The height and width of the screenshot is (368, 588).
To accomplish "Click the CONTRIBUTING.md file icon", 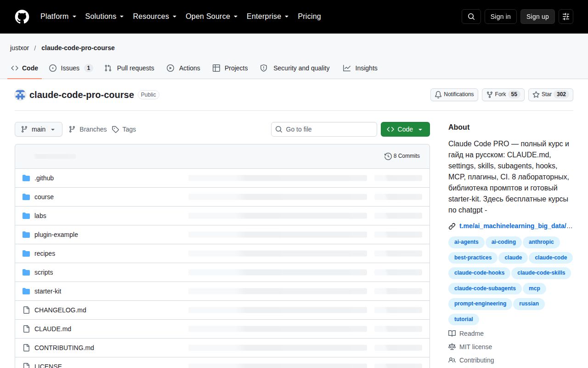I will (x=26, y=348).
